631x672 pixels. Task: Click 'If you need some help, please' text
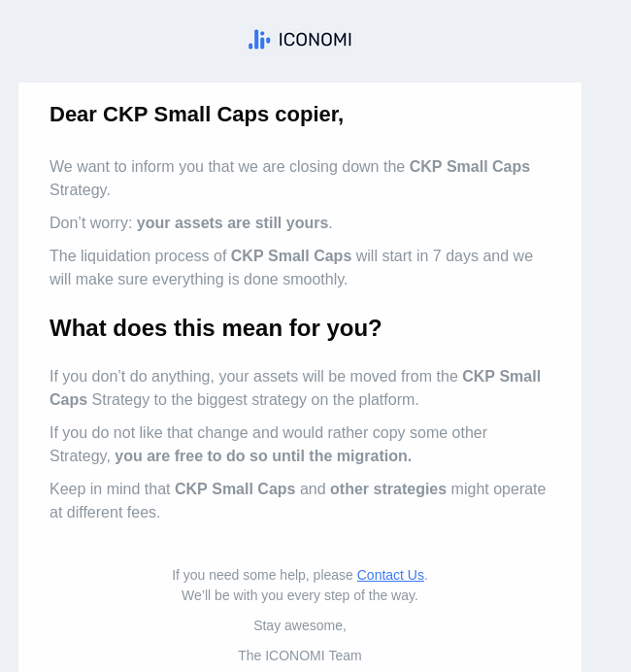tap(263, 575)
